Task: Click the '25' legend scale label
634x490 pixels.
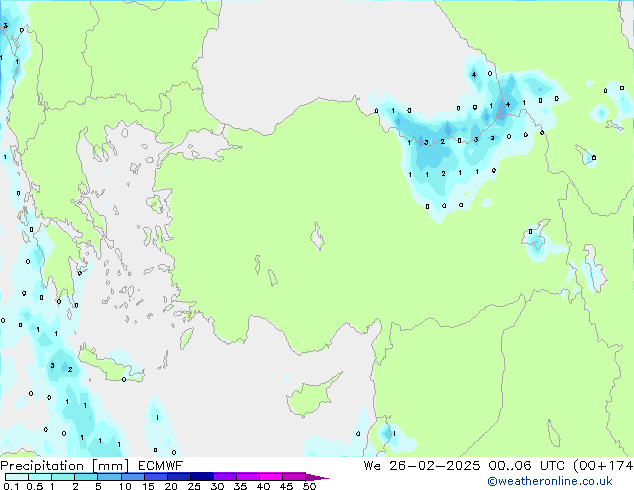Action: [x=194, y=486]
